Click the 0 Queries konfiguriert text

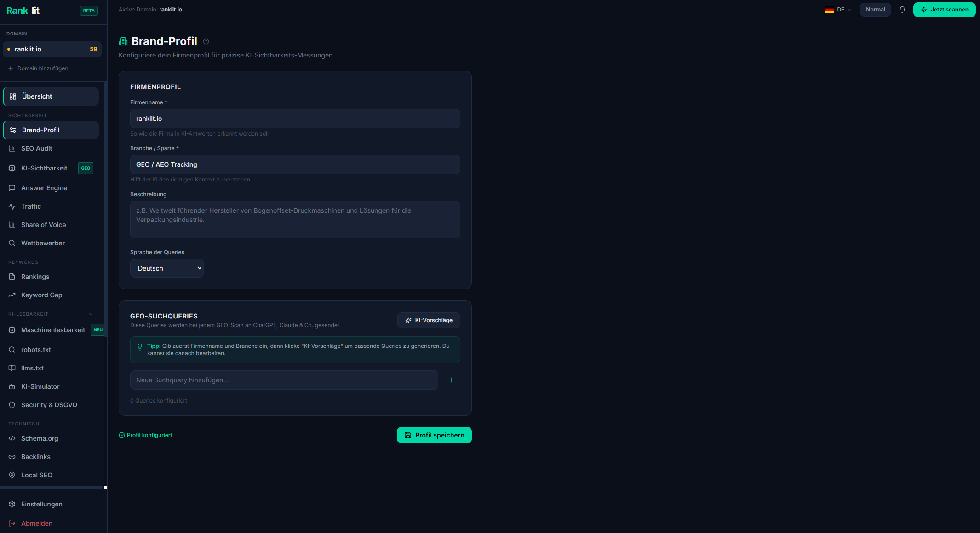click(x=159, y=401)
